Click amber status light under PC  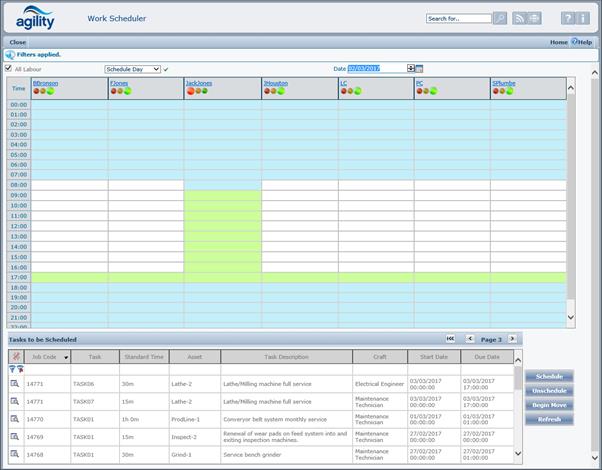426,91
